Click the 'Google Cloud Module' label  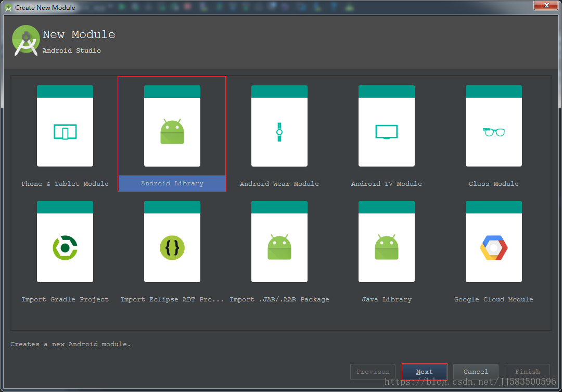click(493, 299)
